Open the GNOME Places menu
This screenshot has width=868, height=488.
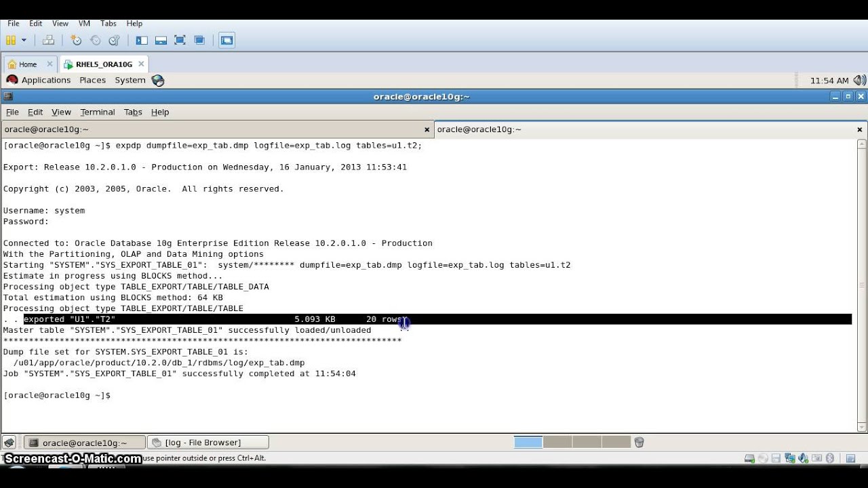pyautogui.click(x=93, y=80)
